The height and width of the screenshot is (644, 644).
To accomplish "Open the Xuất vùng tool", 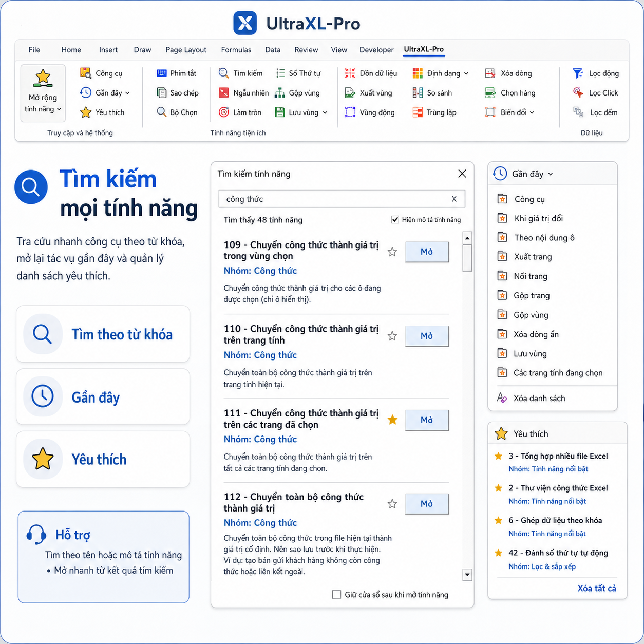I will [369, 92].
